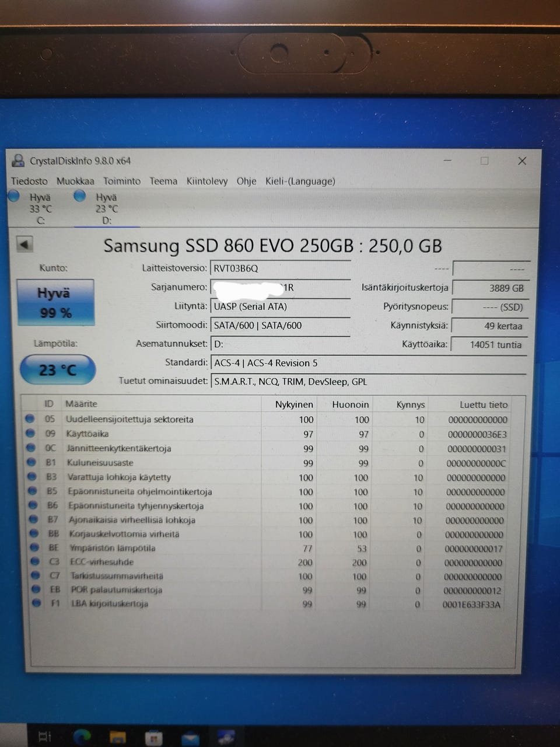Click the Varattuja lohkoja käytetty row text

click(x=119, y=477)
